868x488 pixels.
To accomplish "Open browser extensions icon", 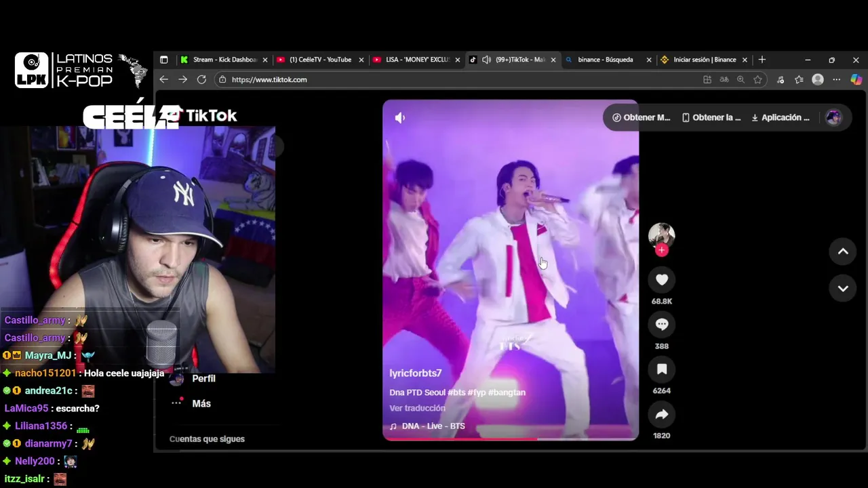I will point(781,79).
